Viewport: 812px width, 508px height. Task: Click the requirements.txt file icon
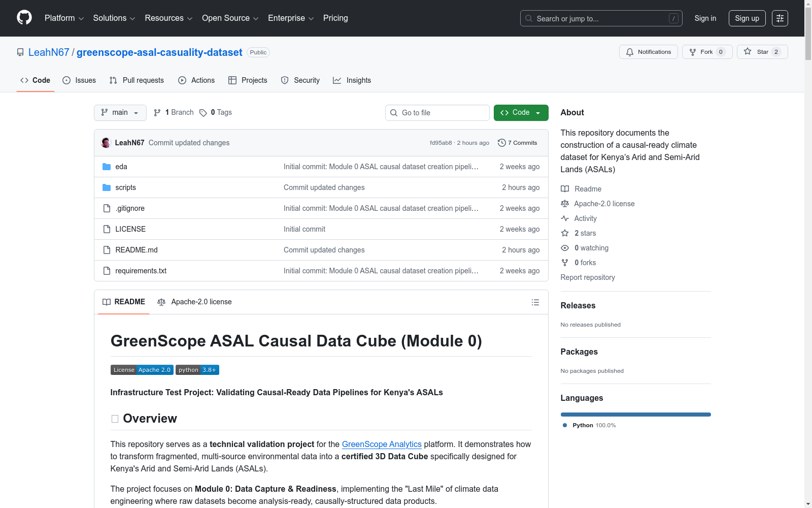click(107, 271)
